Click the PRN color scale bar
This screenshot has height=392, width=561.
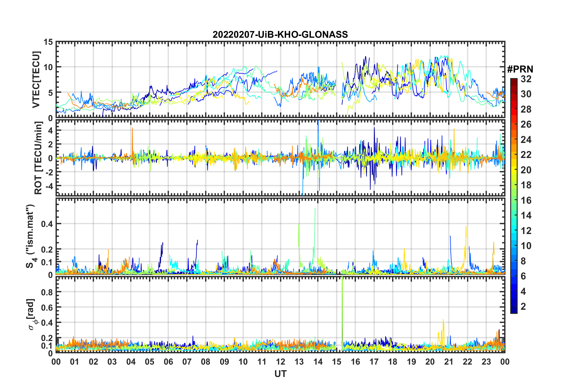[x=514, y=196]
